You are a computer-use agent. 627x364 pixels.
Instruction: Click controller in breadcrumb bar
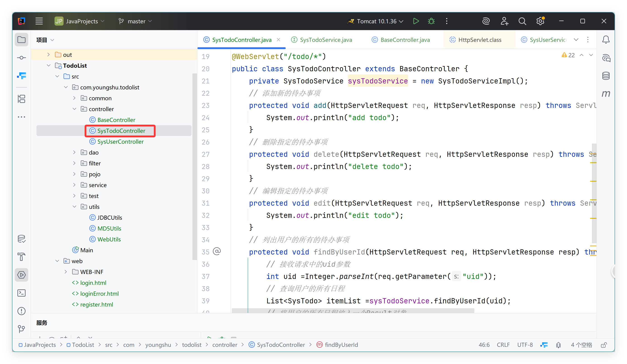click(225, 345)
